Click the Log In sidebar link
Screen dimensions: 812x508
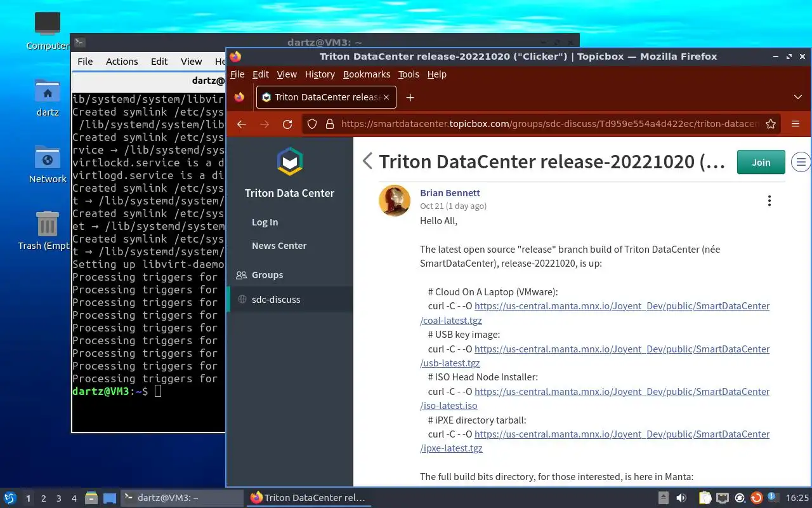tap(265, 222)
